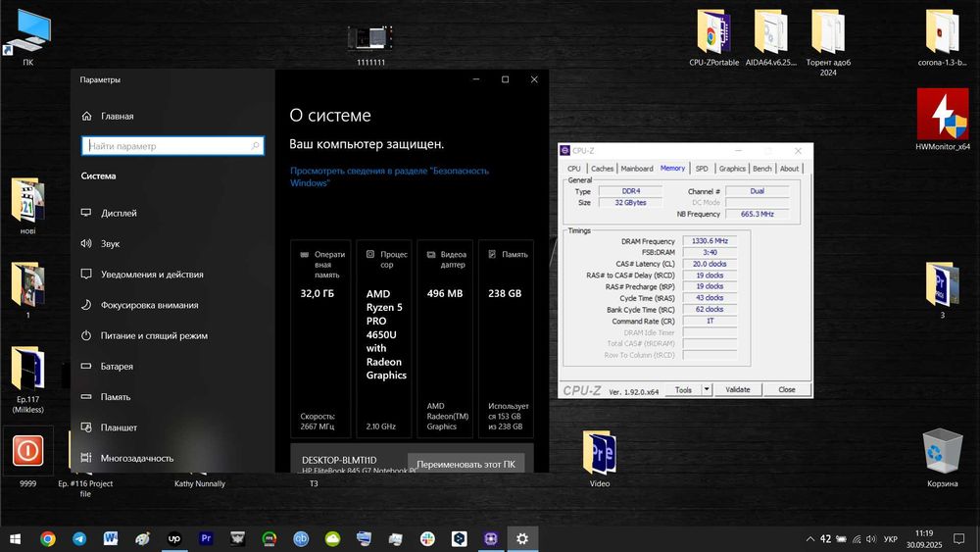Screen dimensions: 980x552
Task: Open AIDA64 folder on desktop
Action: pos(770,37)
